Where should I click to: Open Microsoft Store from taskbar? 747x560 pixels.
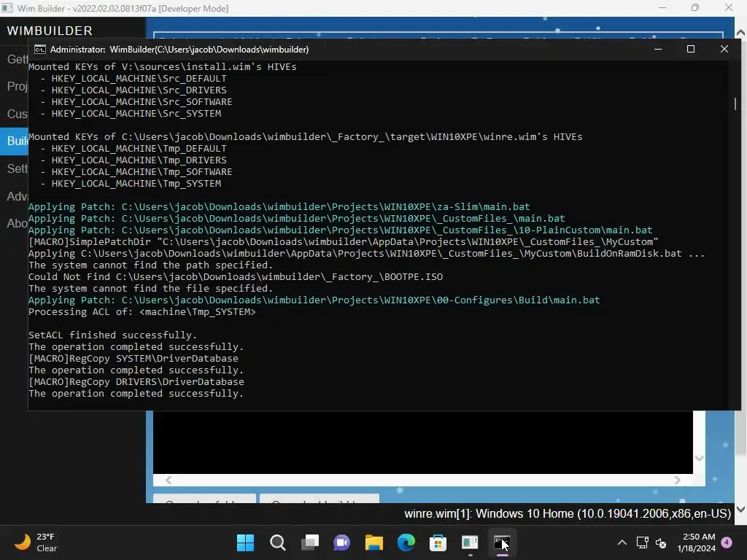pos(438,542)
